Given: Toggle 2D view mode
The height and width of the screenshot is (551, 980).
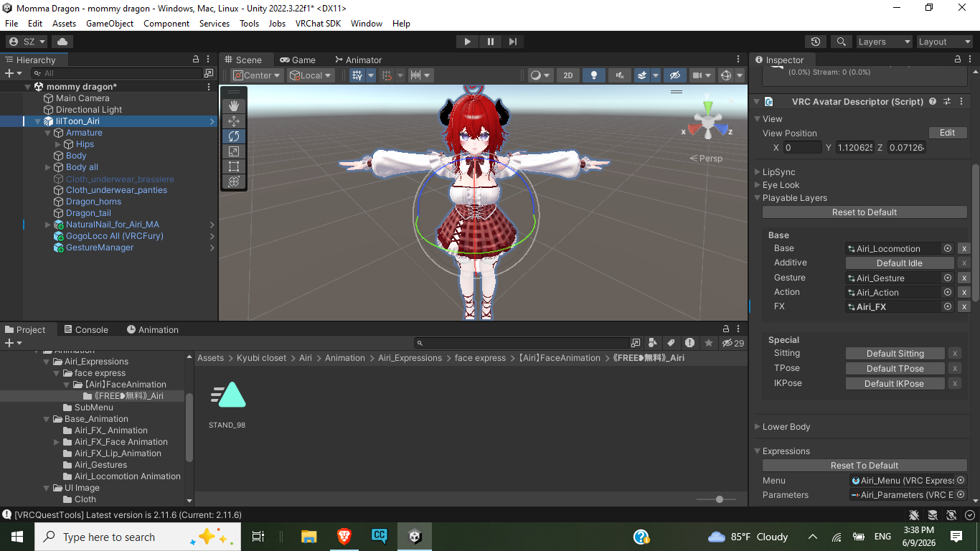Looking at the screenshot, I should coord(568,75).
